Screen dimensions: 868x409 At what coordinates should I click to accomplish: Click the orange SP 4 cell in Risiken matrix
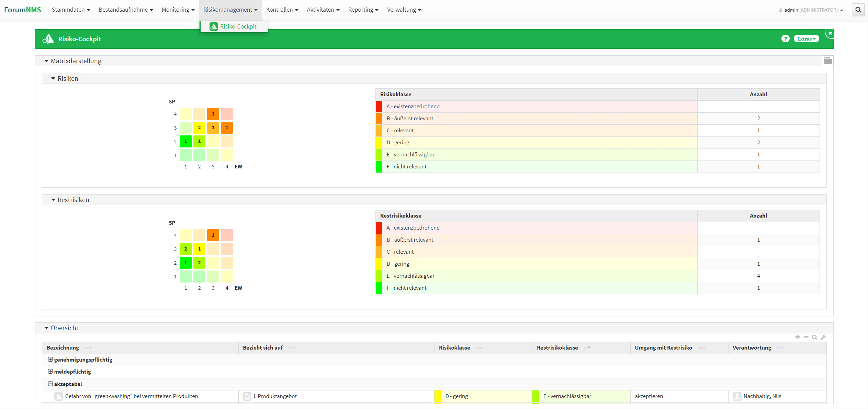point(213,114)
